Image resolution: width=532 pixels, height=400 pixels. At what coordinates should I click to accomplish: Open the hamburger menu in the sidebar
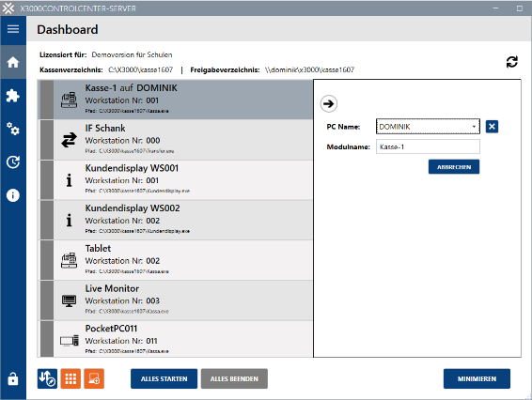[13, 29]
